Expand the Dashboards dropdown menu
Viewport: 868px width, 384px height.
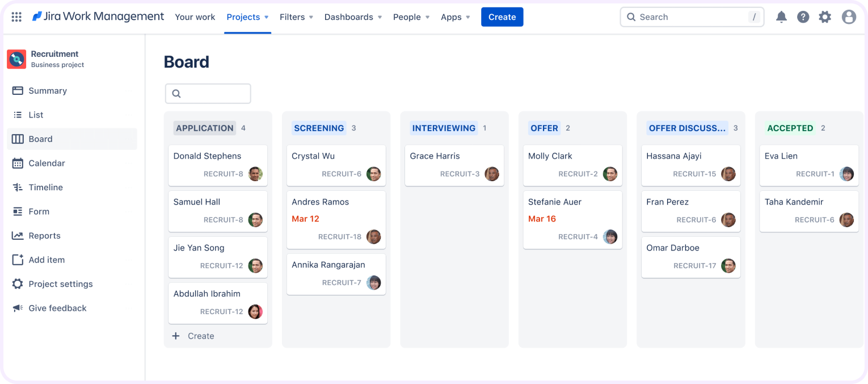pyautogui.click(x=353, y=17)
